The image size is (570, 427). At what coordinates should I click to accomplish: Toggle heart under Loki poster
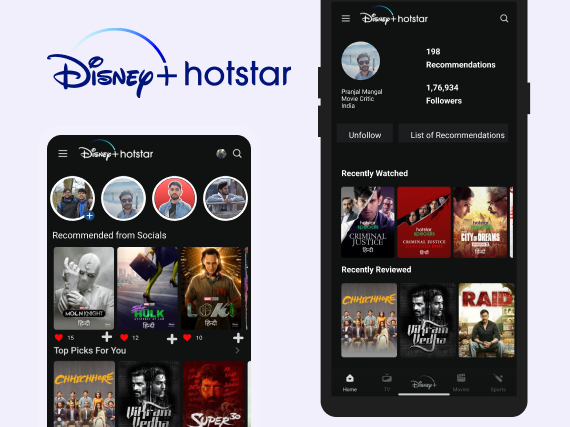187,338
